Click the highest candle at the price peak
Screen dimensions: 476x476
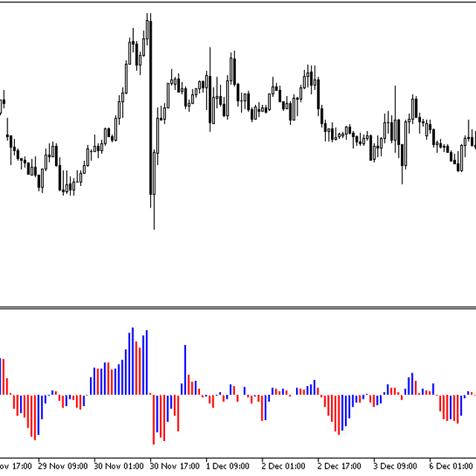[x=148, y=30]
